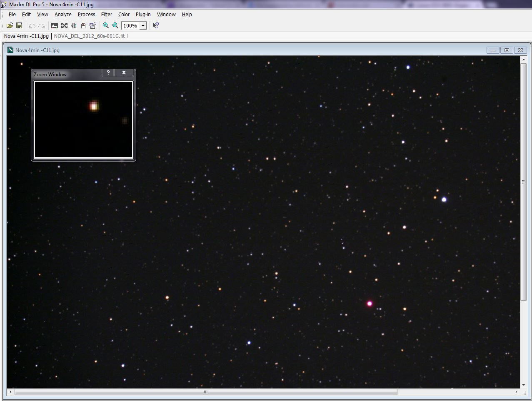Open the Analyze menu
Image resolution: width=532 pixels, height=401 pixels.
(63, 14)
